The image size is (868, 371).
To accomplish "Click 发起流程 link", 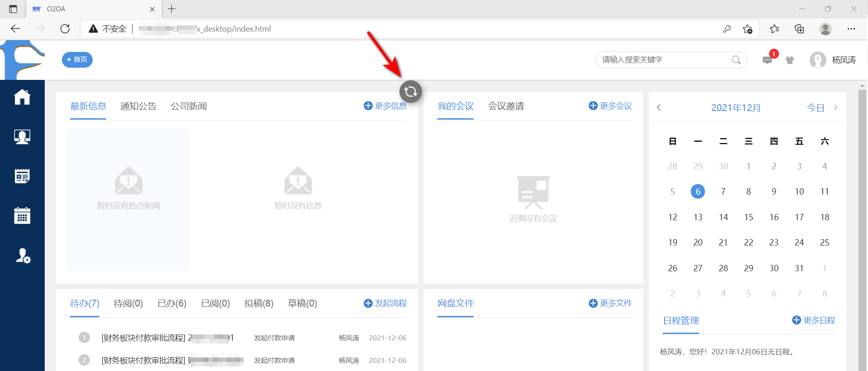I will pos(385,303).
